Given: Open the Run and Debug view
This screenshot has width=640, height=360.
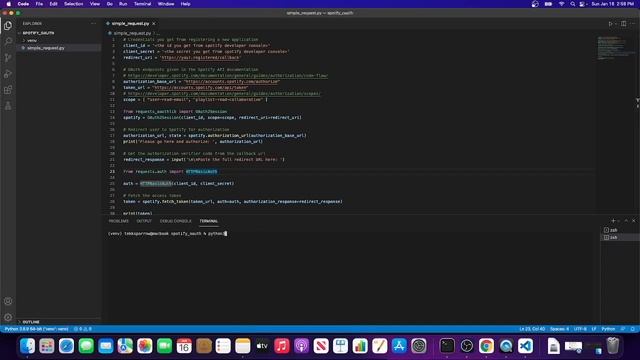Looking at the screenshot, I should coord(8,74).
